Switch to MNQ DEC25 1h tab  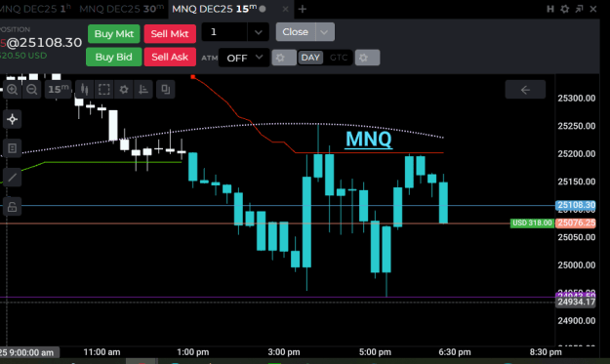(36, 9)
